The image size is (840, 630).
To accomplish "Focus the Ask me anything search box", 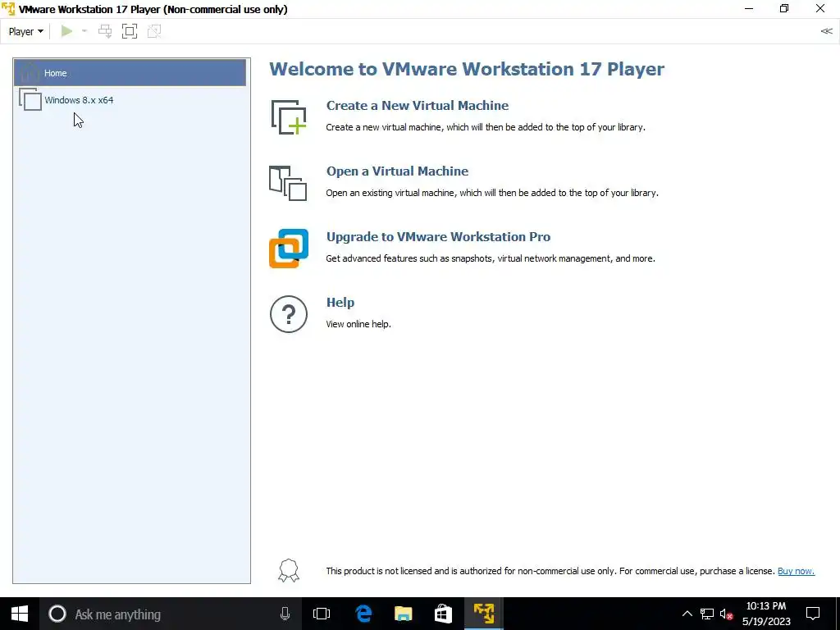I will point(170,614).
